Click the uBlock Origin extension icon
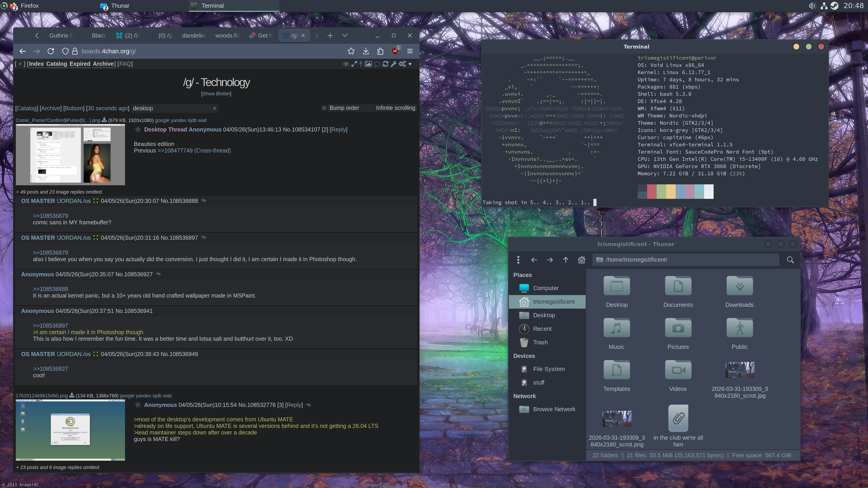The image size is (868, 488). coord(395,51)
